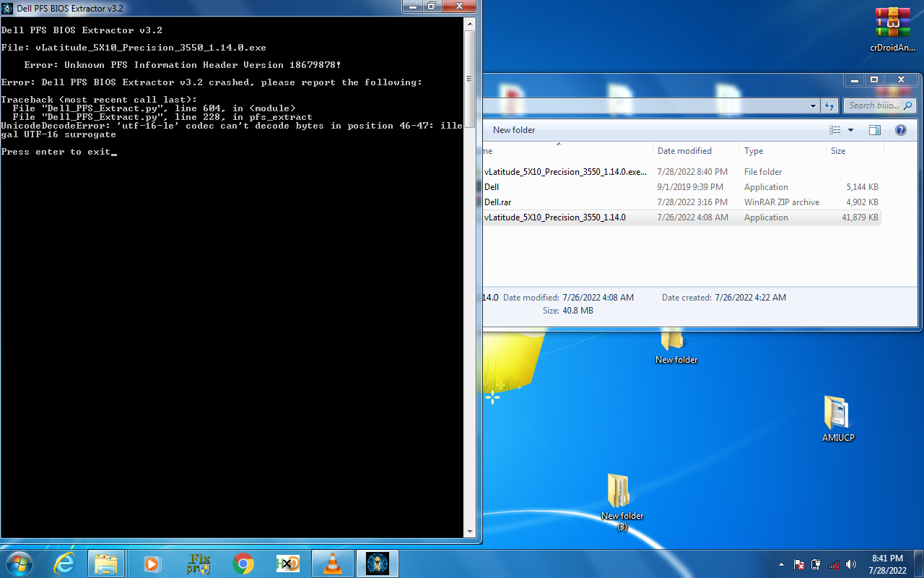Screen dimensions: 924x578
Task: Launch Google Chrome from taskbar
Action: click(243, 563)
